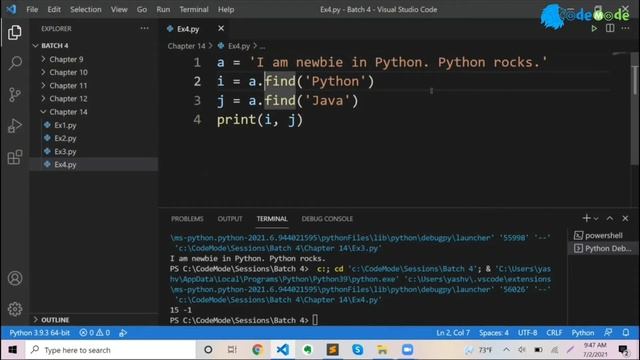
Task: Open Explorer views and more actions ellipsis
Action: pyautogui.click(x=144, y=28)
